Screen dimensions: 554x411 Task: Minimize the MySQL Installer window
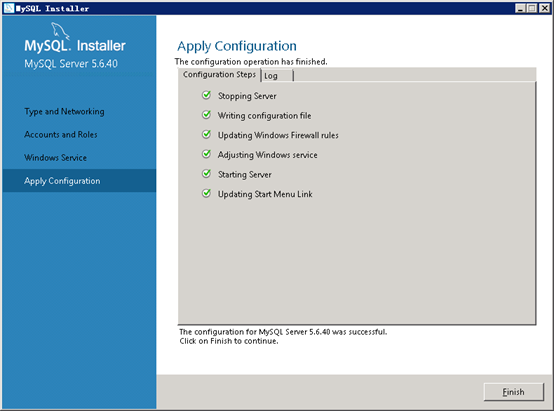(520, 8)
